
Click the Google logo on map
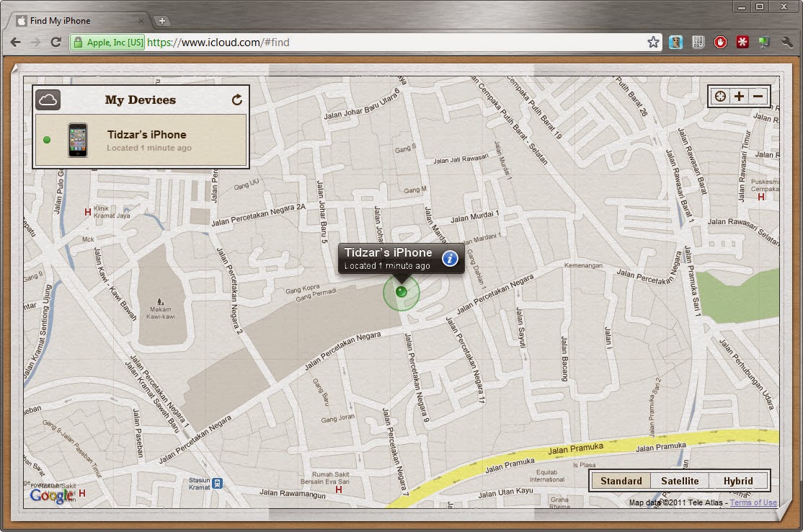51,495
